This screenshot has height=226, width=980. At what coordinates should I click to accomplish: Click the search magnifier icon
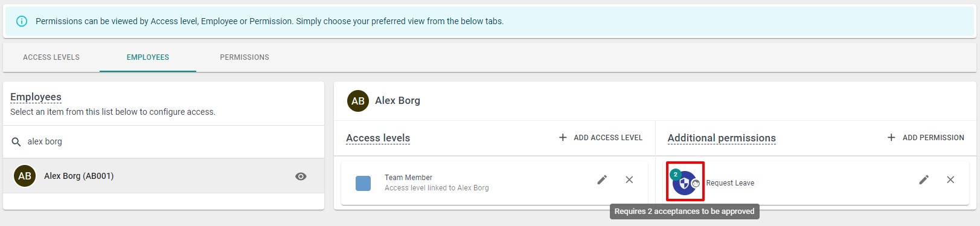coord(16,142)
